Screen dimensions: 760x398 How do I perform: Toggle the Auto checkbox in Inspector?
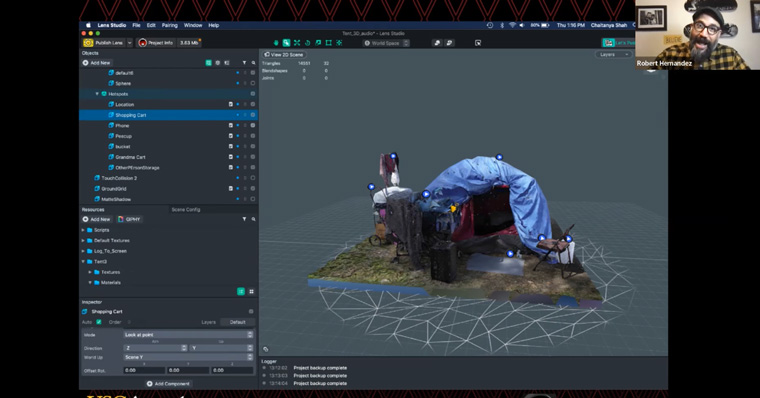tap(99, 322)
